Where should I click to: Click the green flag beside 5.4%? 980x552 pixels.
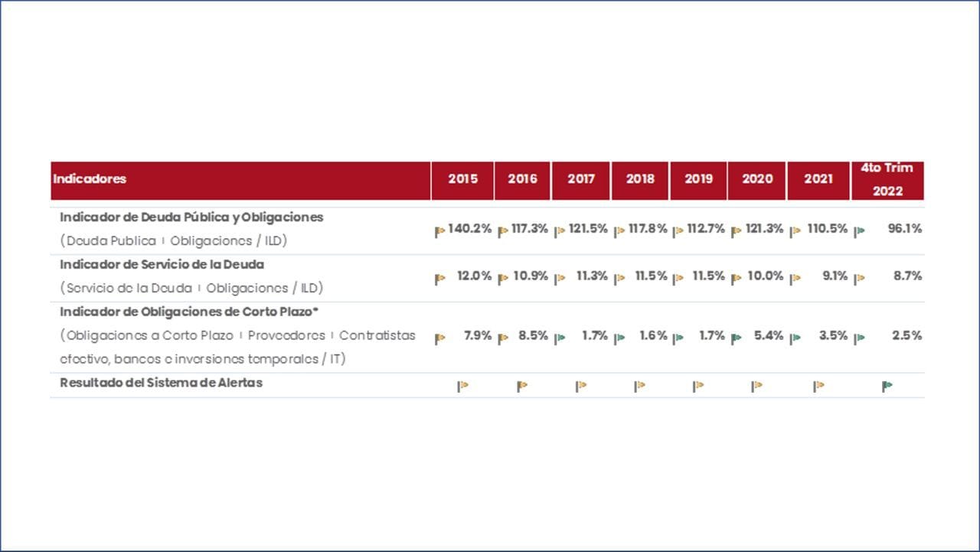[736, 338]
